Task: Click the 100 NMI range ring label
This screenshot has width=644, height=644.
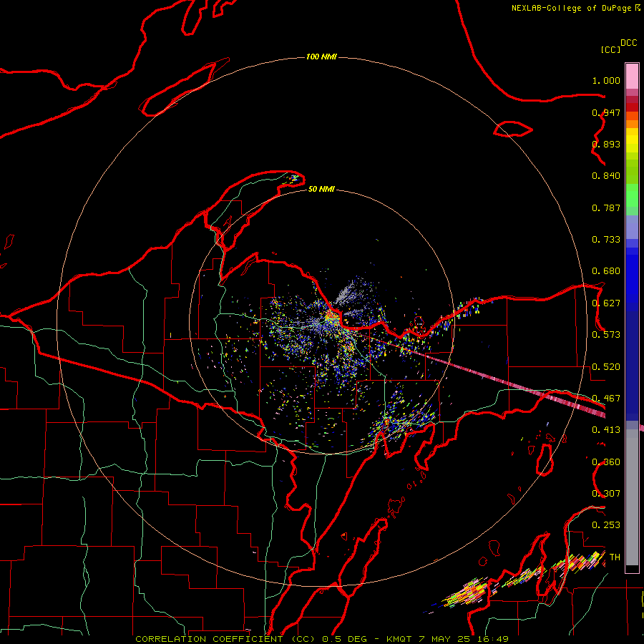Action: pos(321,57)
